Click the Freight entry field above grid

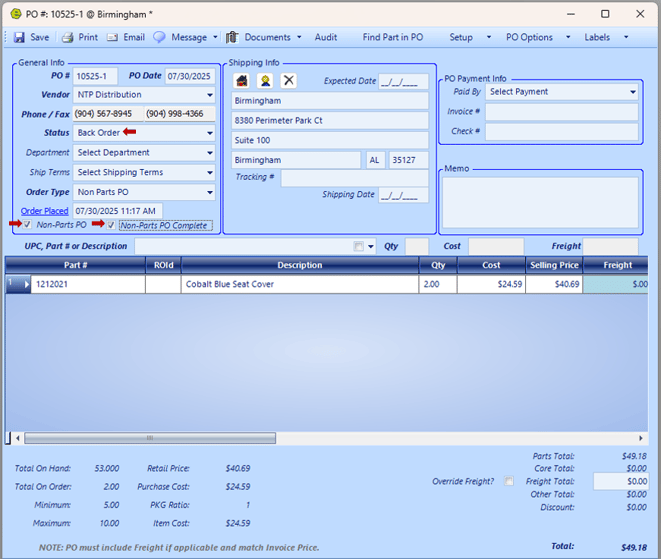pos(610,246)
